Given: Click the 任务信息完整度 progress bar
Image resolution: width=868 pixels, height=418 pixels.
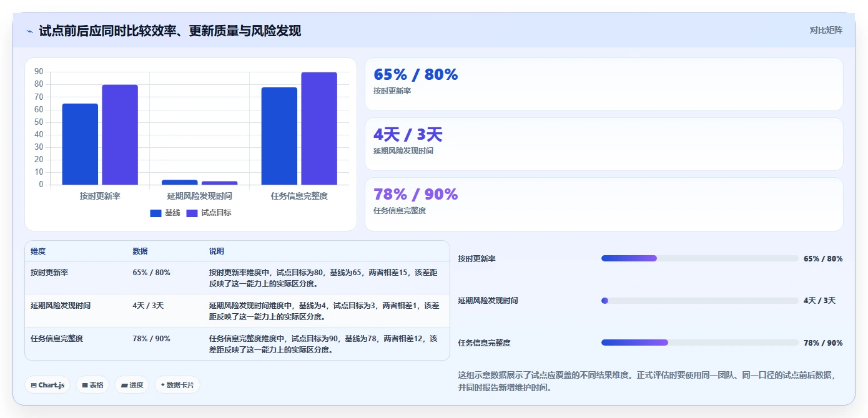Looking at the screenshot, I should (x=699, y=343).
